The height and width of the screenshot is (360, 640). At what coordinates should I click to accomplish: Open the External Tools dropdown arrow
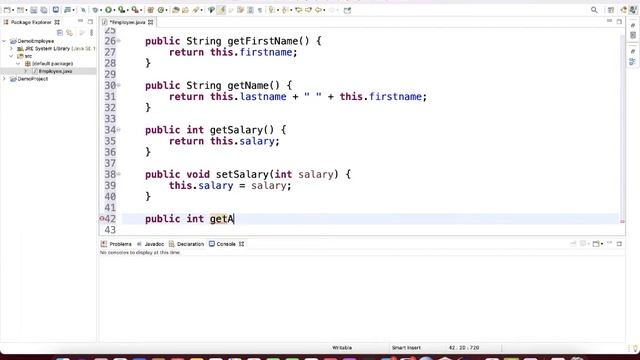(141, 10)
